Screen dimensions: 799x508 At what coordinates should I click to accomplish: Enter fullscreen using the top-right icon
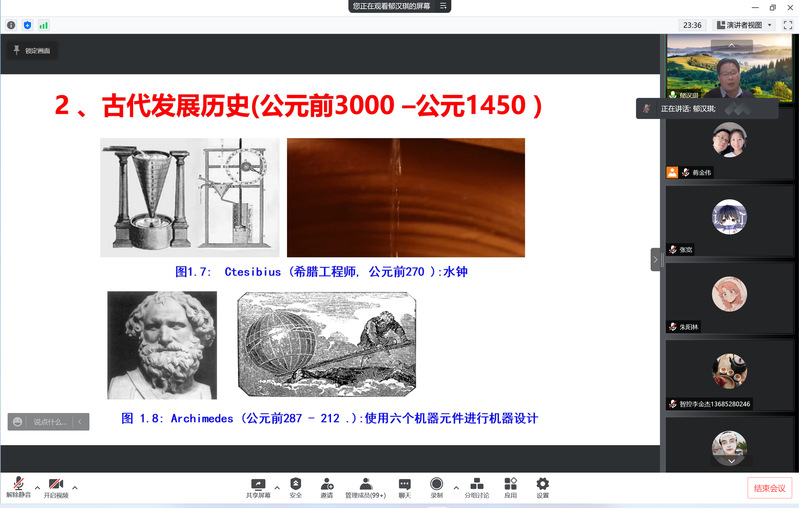pos(786,25)
